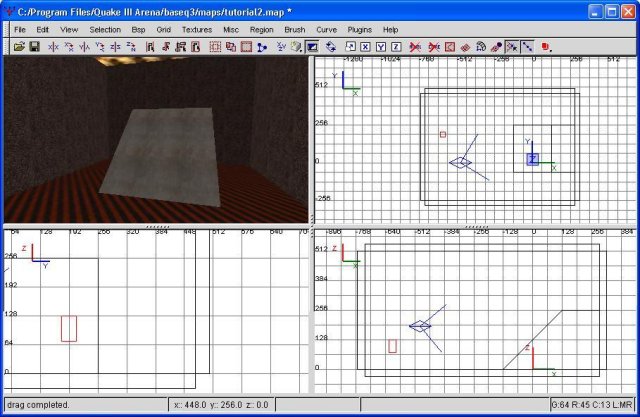Open the Grid menu
The image size is (640, 417).
[x=164, y=30]
